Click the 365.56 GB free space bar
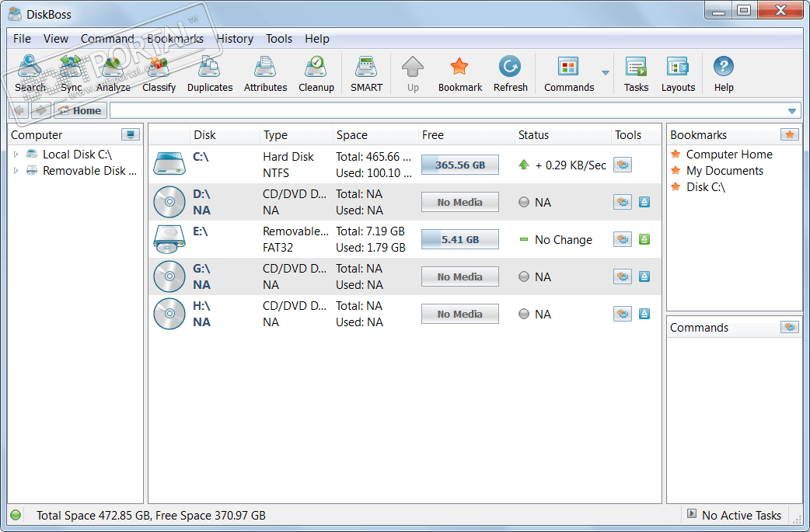This screenshot has height=532, width=810. pos(459,165)
